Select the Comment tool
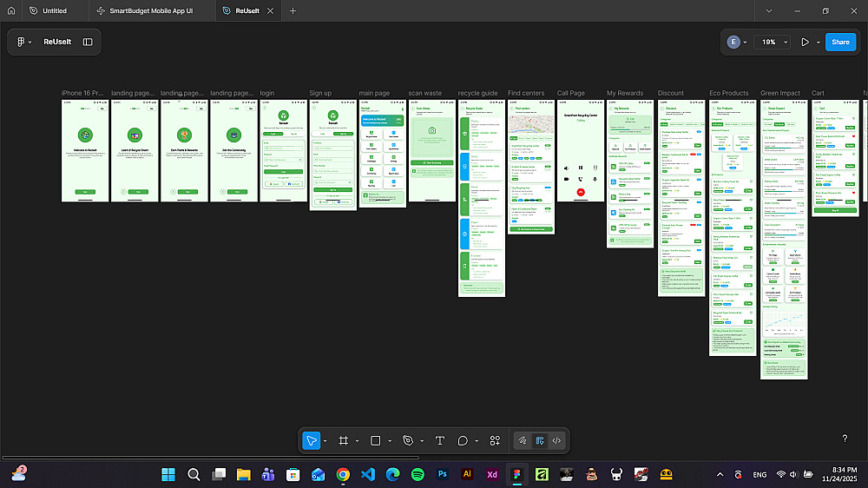The width and height of the screenshot is (868, 488). (463, 440)
